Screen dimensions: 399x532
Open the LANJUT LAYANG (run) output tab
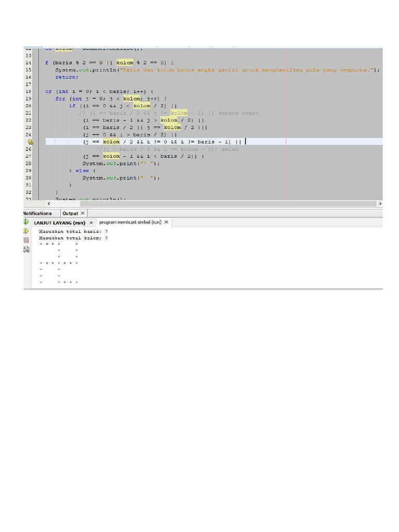60,222
